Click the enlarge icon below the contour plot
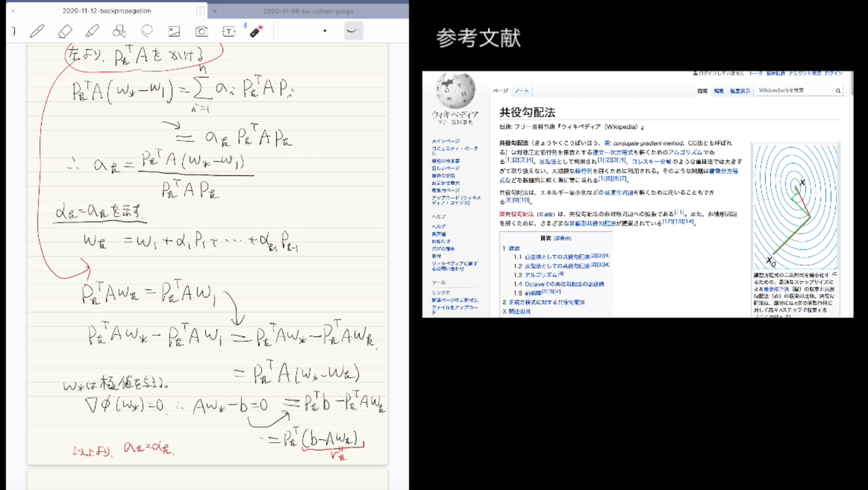The image size is (868, 490). (834, 274)
